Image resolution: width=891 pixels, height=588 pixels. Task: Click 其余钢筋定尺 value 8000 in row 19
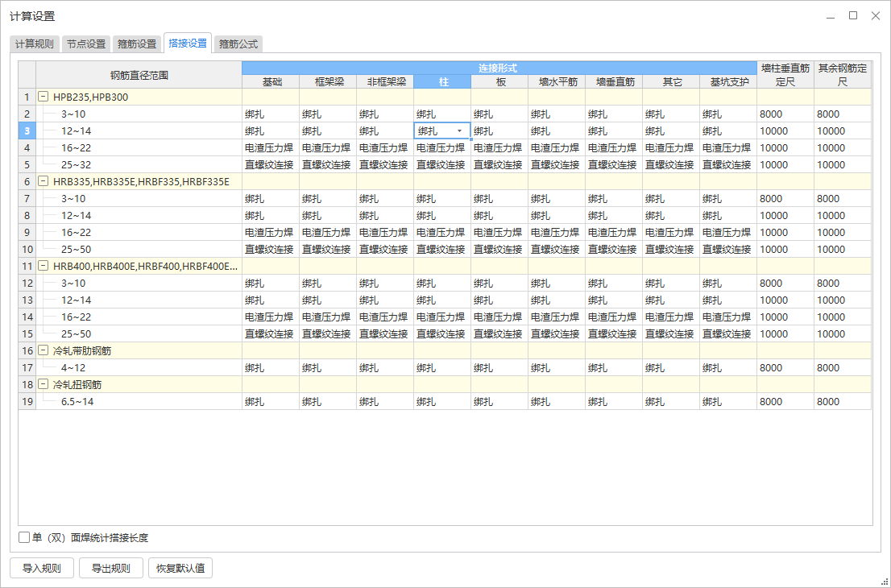(843, 402)
